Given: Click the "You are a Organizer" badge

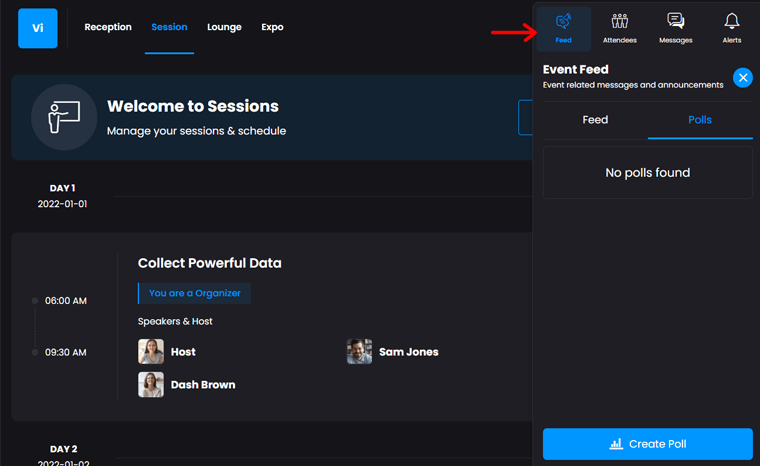Looking at the screenshot, I should tap(194, 293).
